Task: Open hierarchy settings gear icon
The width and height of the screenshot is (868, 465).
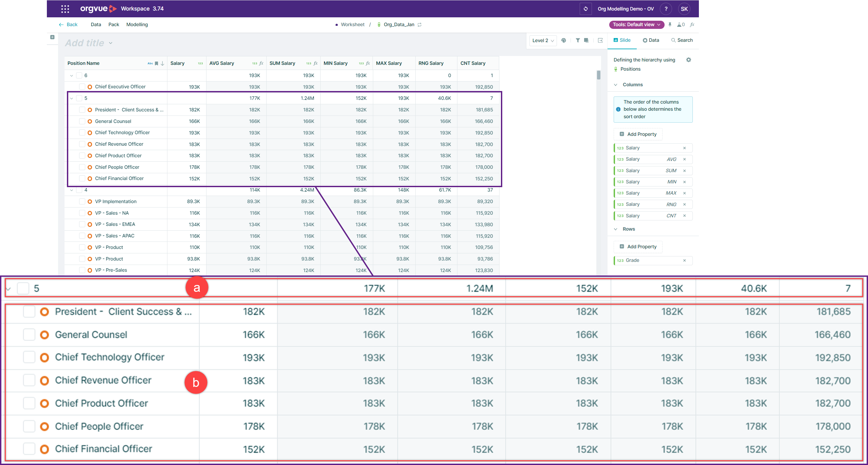Action: pos(688,60)
